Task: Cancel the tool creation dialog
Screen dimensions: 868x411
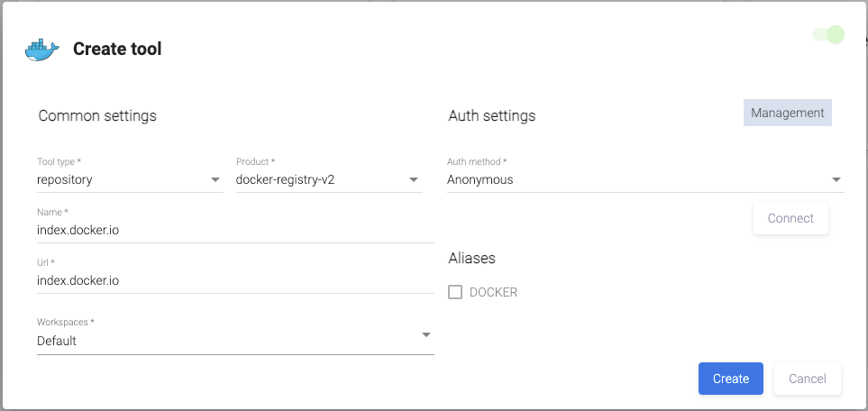Action: (x=807, y=379)
